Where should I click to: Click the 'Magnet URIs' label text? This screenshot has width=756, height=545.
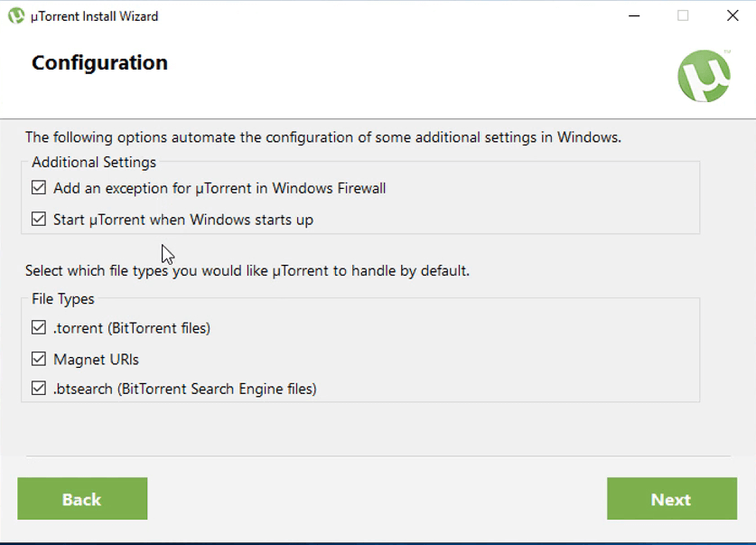pos(96,359)
